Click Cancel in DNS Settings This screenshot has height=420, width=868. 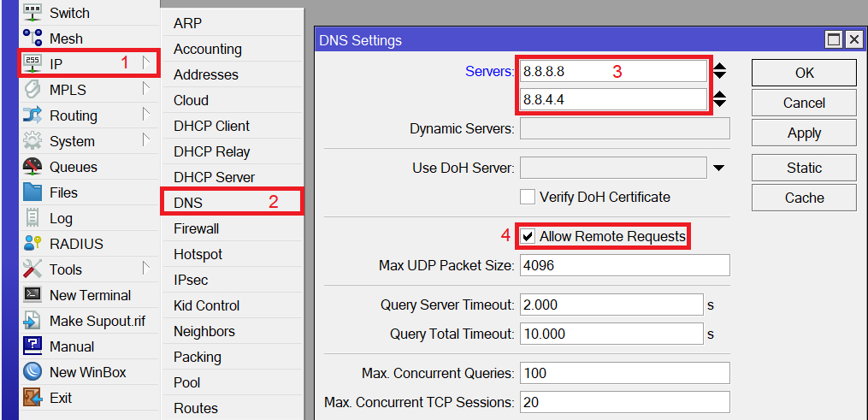[x=804, y=103]
